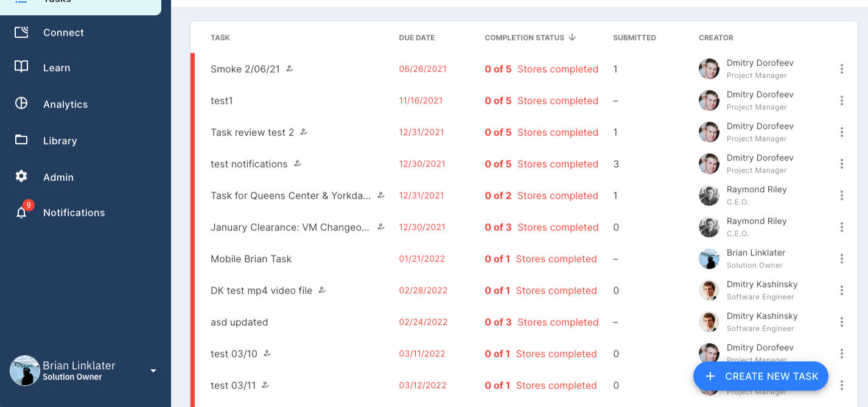Click the Create New Task button

click(760, 376)
